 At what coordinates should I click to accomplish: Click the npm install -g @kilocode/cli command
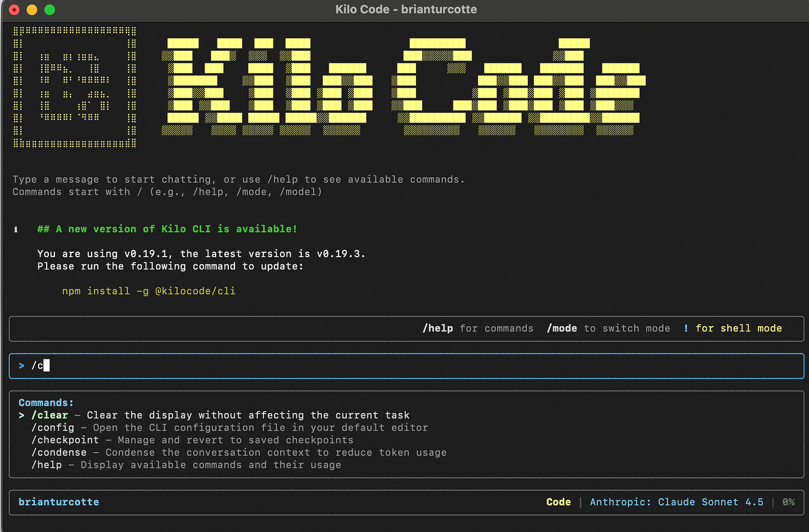click(149, 291)
